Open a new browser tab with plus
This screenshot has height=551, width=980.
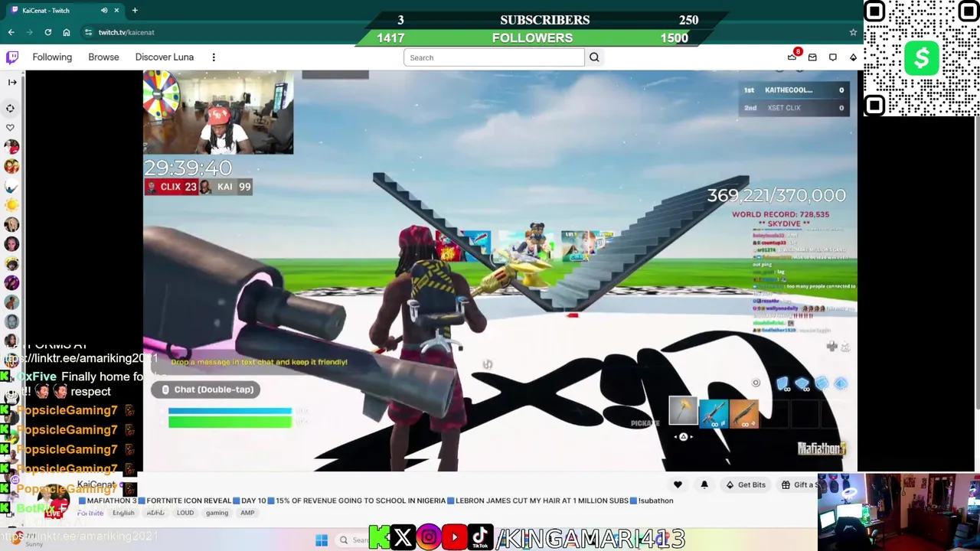click(x=135, y=11)
